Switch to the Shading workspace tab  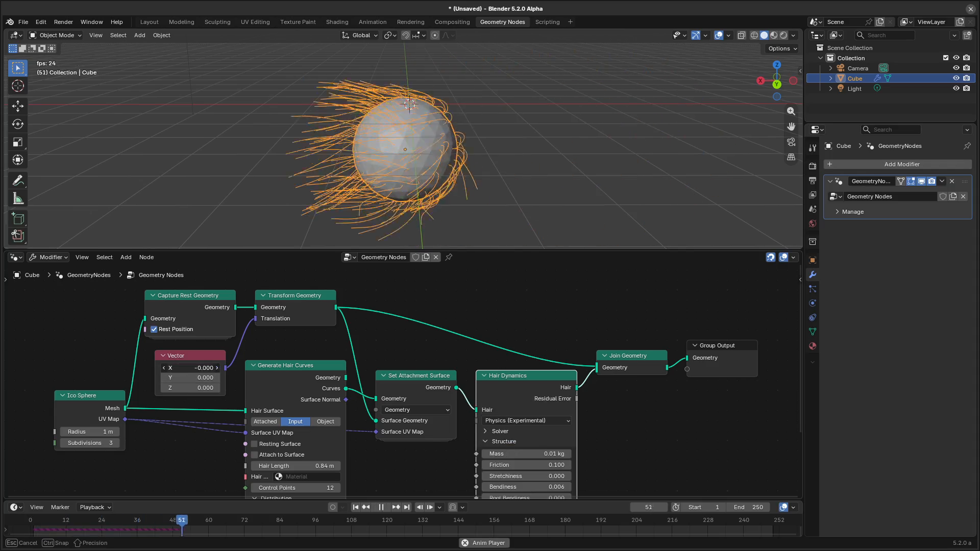[337, 22]
